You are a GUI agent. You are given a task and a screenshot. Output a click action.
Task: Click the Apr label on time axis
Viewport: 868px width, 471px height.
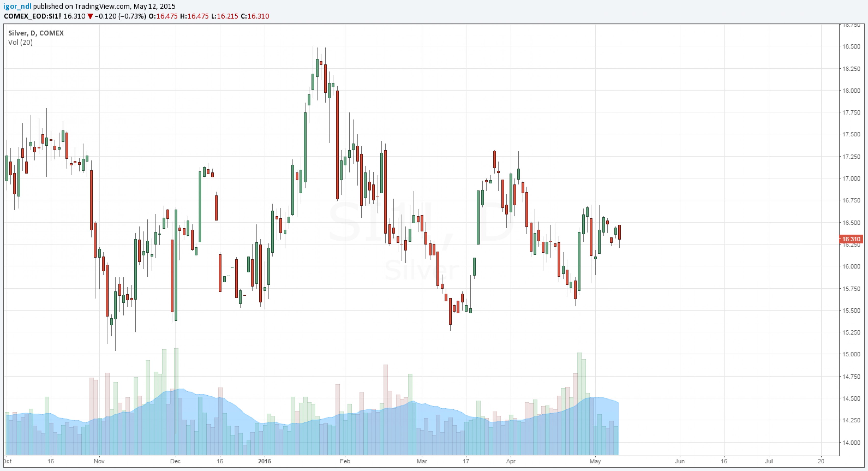pyautogui.click(x=511, y=461)
